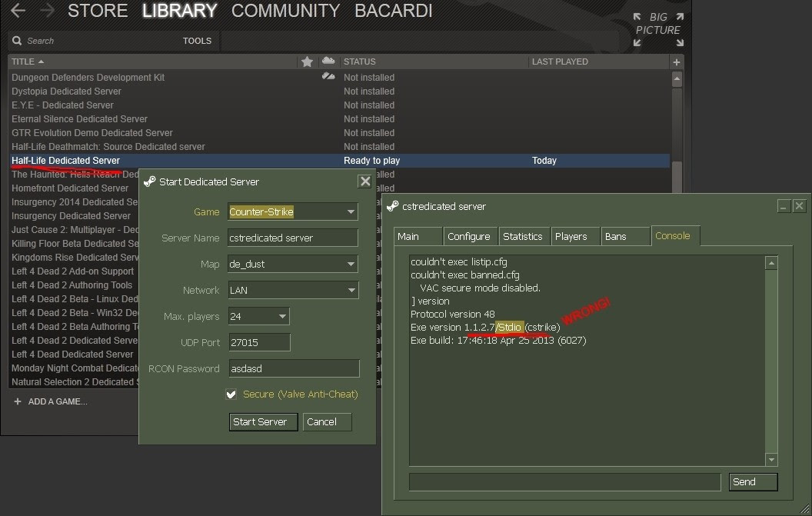Click the ADD A GAME link
This screenshot has width=812, height=516.
58,401
